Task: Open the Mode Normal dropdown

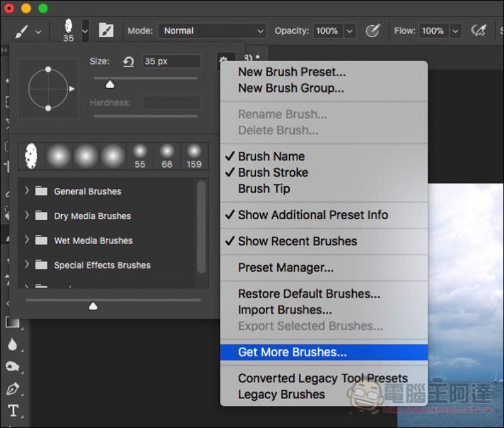Action: coord(212,31)
